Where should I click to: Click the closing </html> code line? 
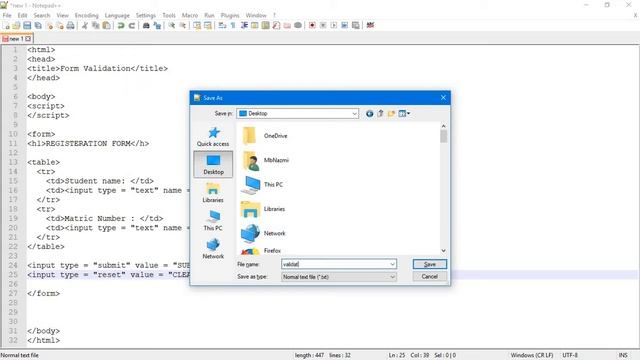[44, 340]
